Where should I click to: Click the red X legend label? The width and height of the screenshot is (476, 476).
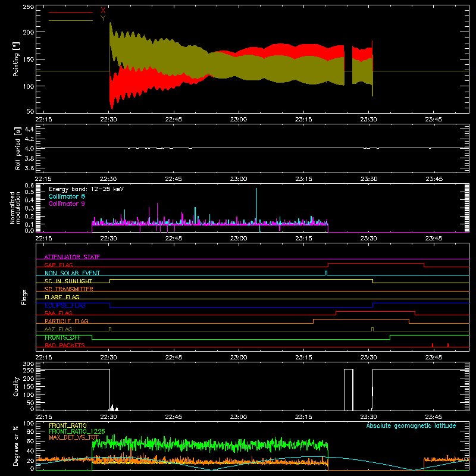[x=103, y=11]
